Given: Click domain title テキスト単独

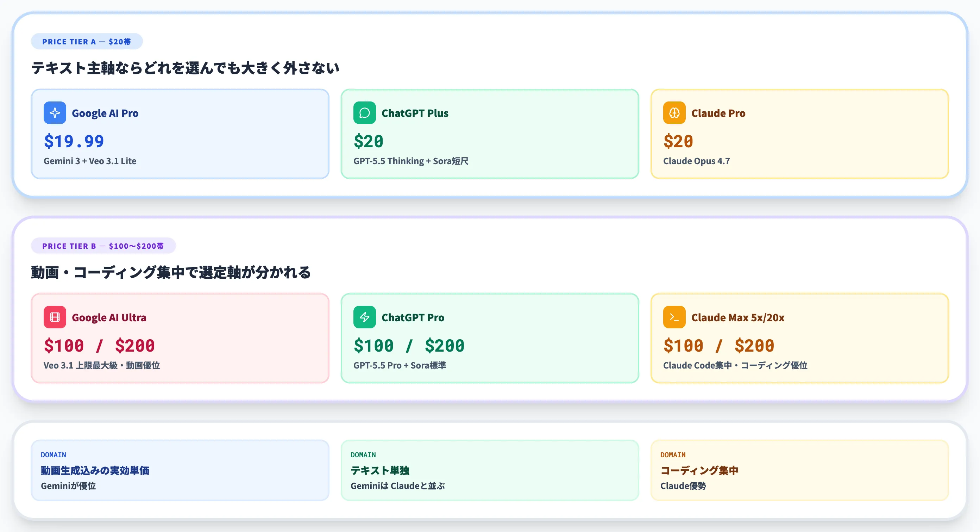Looking at the screenshot, I should pyautogui.click(x=380, y=471).
